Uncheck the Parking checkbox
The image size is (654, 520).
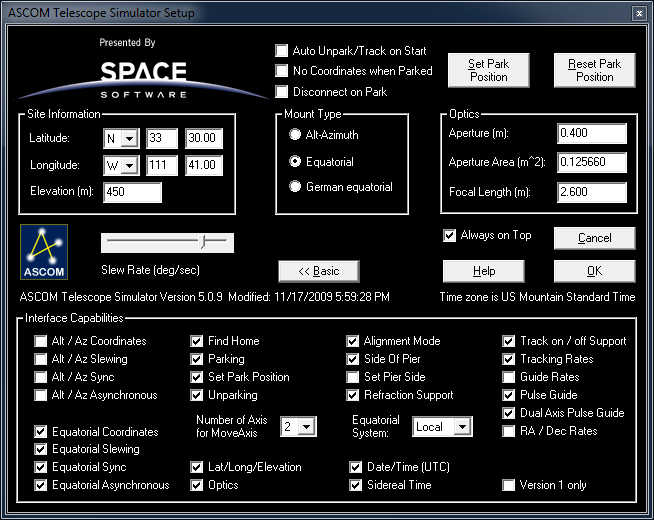click(196, 359)
